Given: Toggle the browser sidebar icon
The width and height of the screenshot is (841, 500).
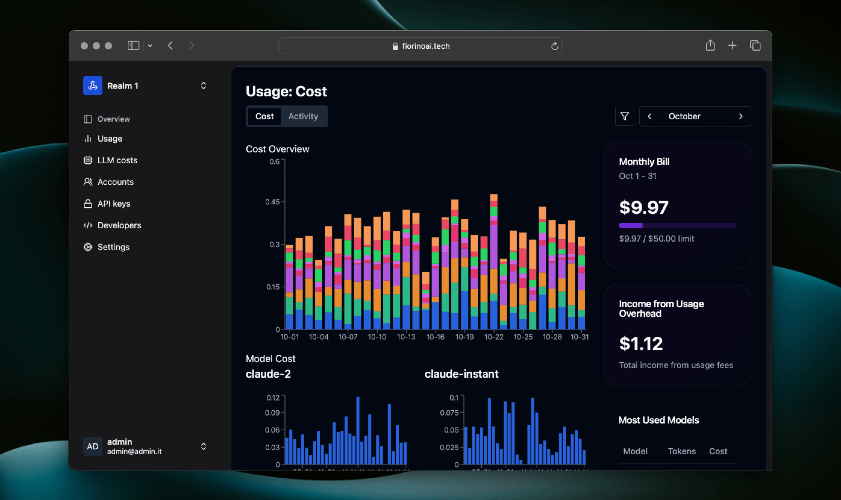Looking at the screenshot, I should 134,46.
